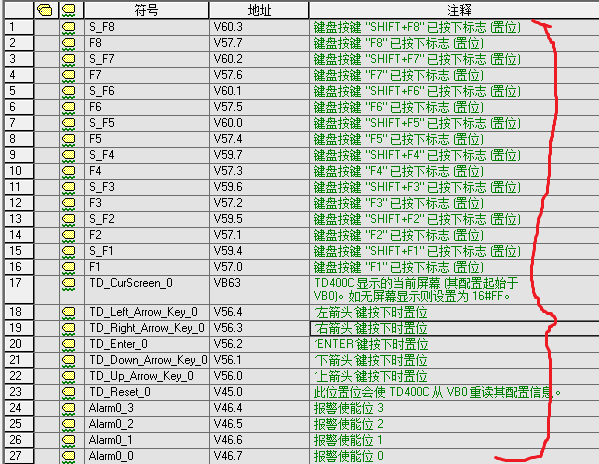
Task: Click the symbol icon in the F5 row
Action: tap(69, 139)
